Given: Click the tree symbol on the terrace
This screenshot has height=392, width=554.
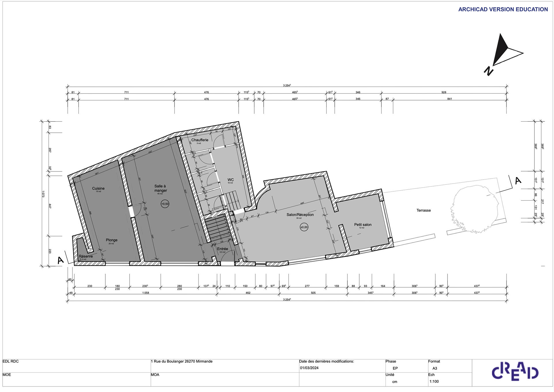Looking at the screenshot, I should click(x=475, y=209).
